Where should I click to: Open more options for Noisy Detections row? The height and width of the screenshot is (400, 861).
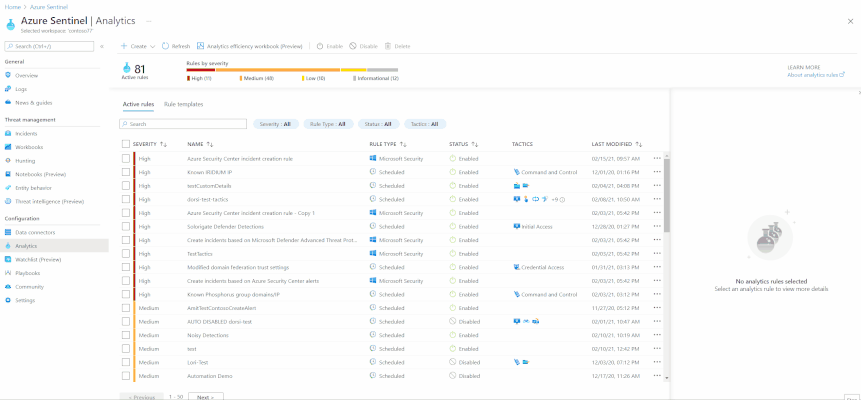click(657, 335)
